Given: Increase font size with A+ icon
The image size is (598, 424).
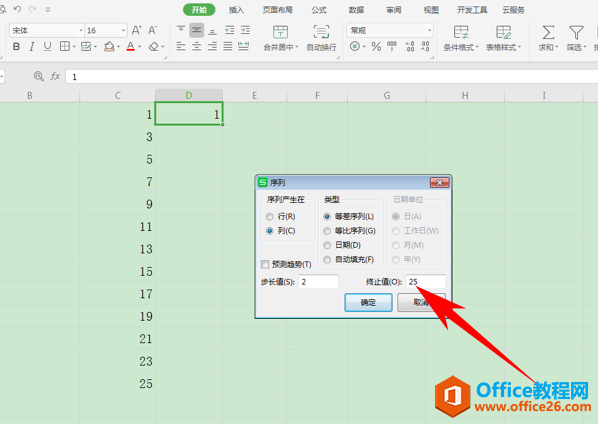Looking at the screenshot, I should [137, 30].
